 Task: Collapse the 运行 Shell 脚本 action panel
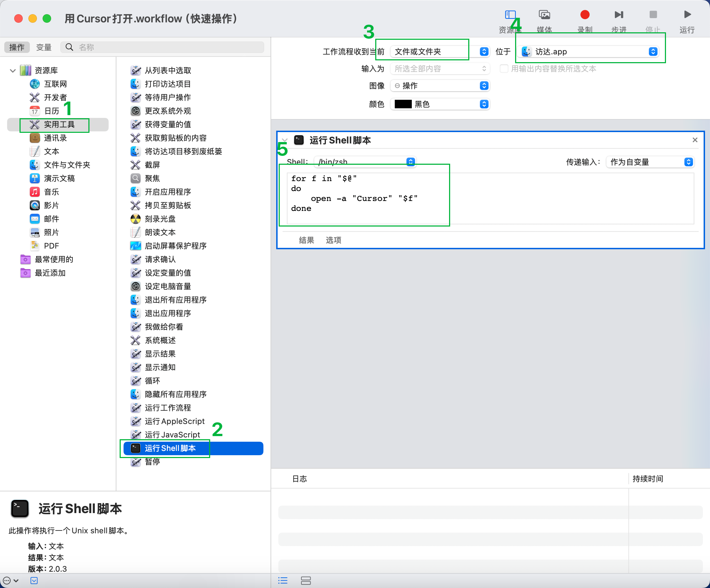[x=284, y=140]
